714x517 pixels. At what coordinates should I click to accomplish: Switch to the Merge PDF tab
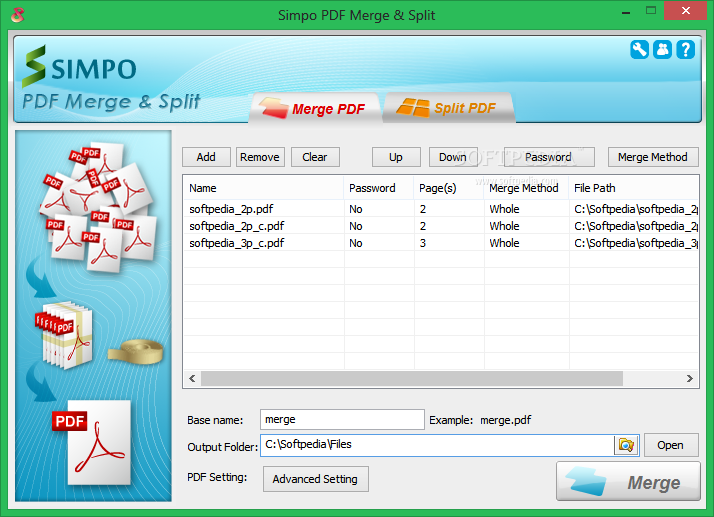[x=314, y=108]
